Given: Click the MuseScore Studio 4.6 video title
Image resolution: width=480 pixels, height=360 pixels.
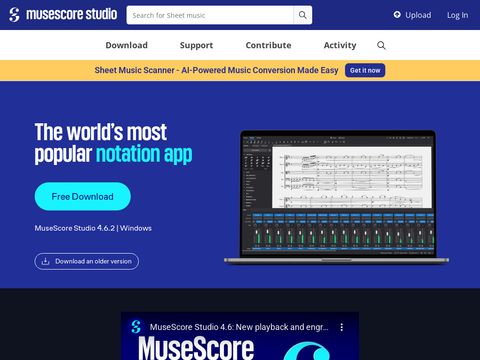Looking at the screenshot, I should [x=239, y=327].
